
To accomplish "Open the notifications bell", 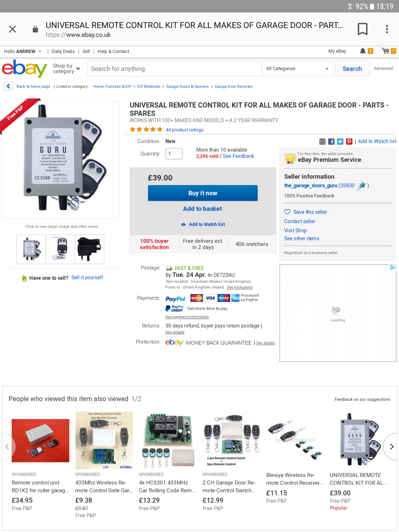I will (x=363, y=51).
